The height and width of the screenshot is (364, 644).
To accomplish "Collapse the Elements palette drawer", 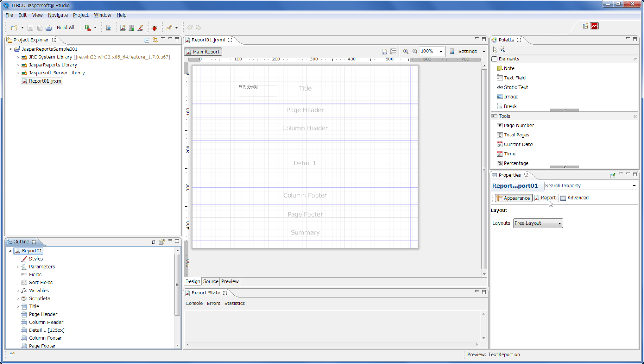I will pos(564,59).
